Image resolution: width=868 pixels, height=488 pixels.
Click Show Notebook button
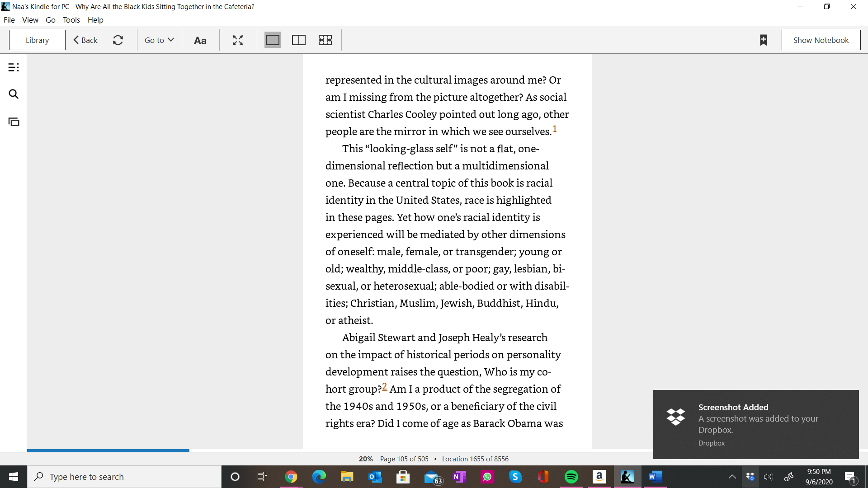click(x=821, y=40)
